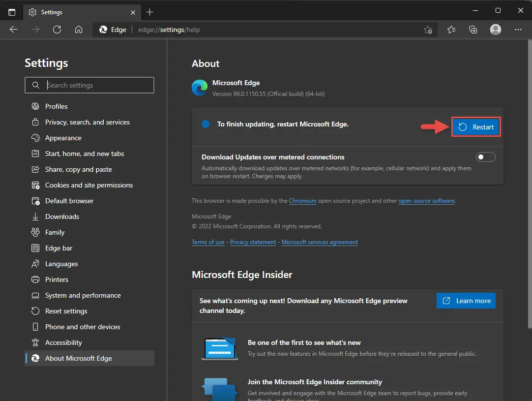
Task: Open Printers settings
Action: click(x=89, y=279)
